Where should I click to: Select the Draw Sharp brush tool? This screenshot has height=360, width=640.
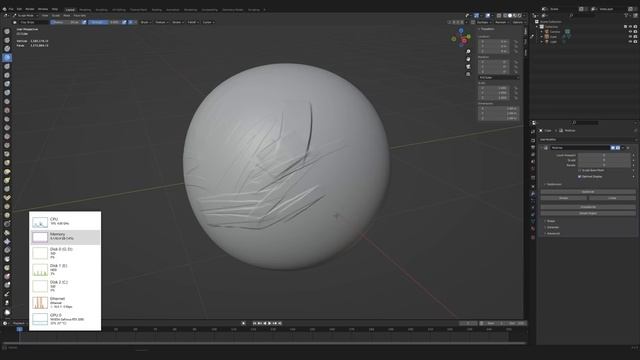(x=7, y=40)
